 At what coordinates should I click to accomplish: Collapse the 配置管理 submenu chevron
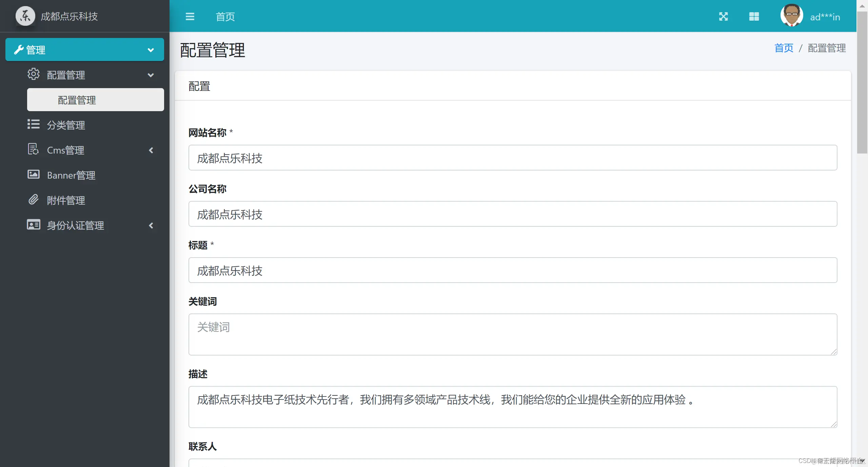151,75
